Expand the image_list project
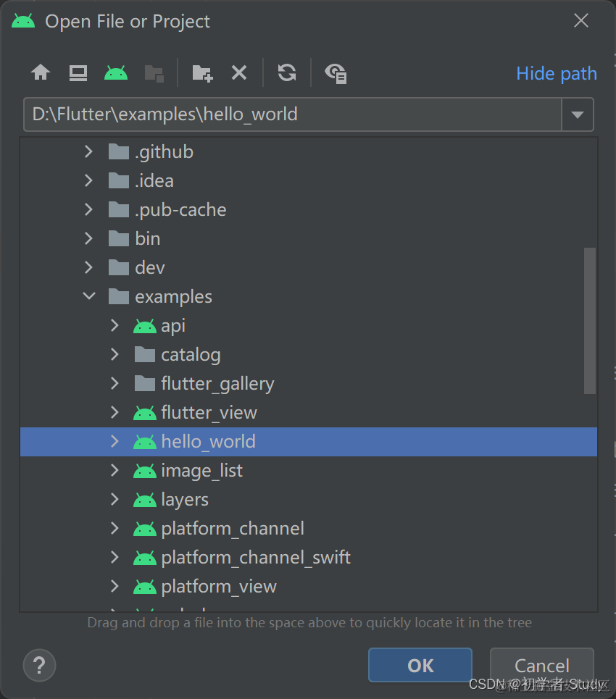The image size is (616, 699). pos(115,471)
